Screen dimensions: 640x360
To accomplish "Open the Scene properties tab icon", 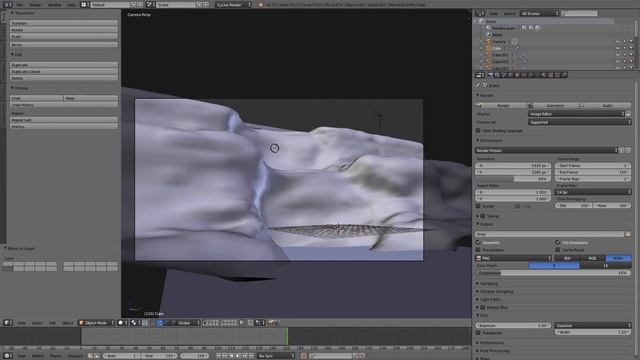I will tap(504, 75).
